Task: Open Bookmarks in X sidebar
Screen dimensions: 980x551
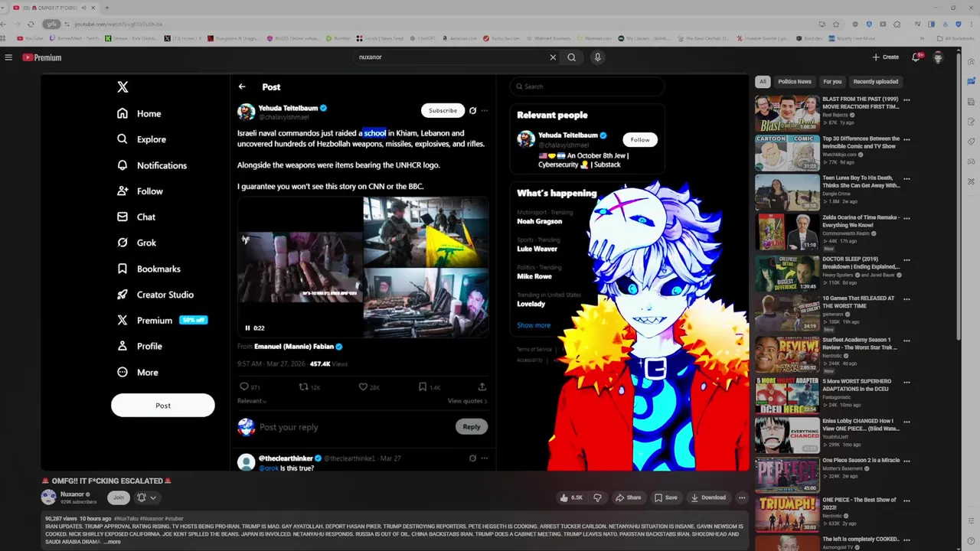Action: tap(149, 269)
